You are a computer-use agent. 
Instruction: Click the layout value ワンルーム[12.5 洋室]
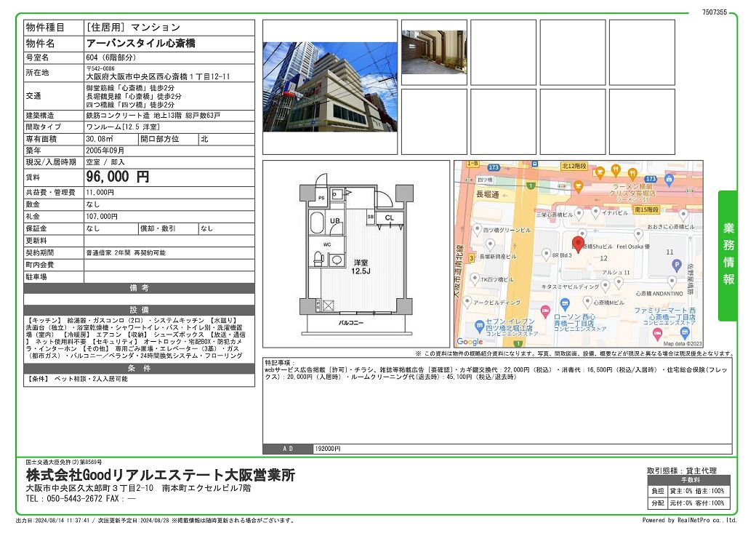pyautogui.click(x=122, y=127)
